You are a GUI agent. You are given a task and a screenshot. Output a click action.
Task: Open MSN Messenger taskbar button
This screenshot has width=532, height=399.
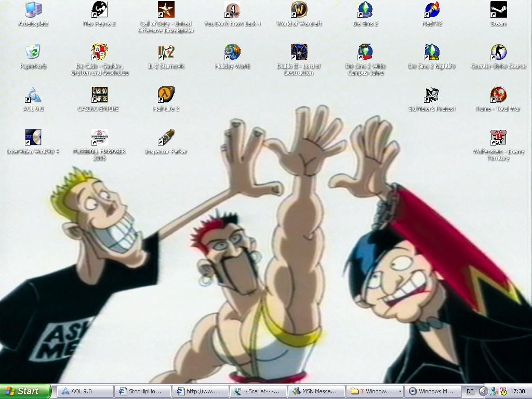[315, 391]
